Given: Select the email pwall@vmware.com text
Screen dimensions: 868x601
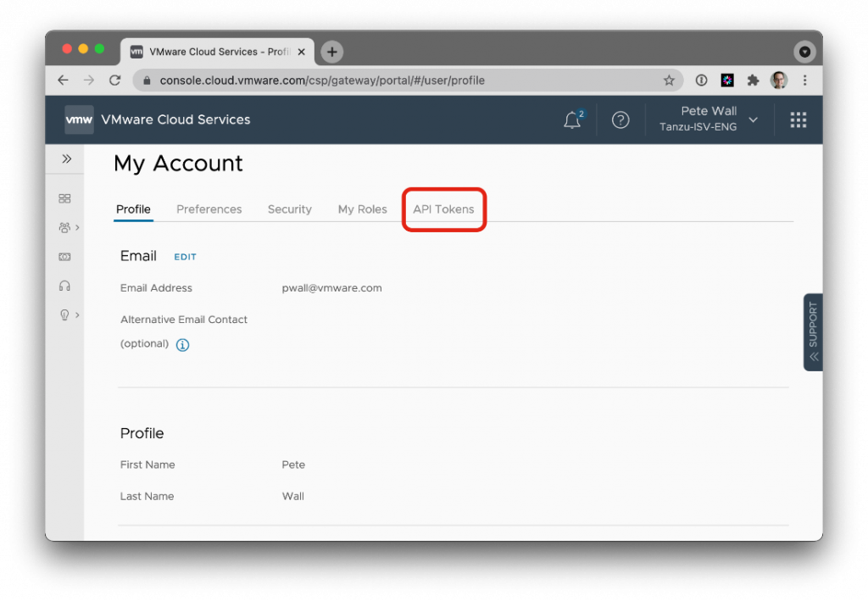Looking at the screenshot, I should pos(331,287).
